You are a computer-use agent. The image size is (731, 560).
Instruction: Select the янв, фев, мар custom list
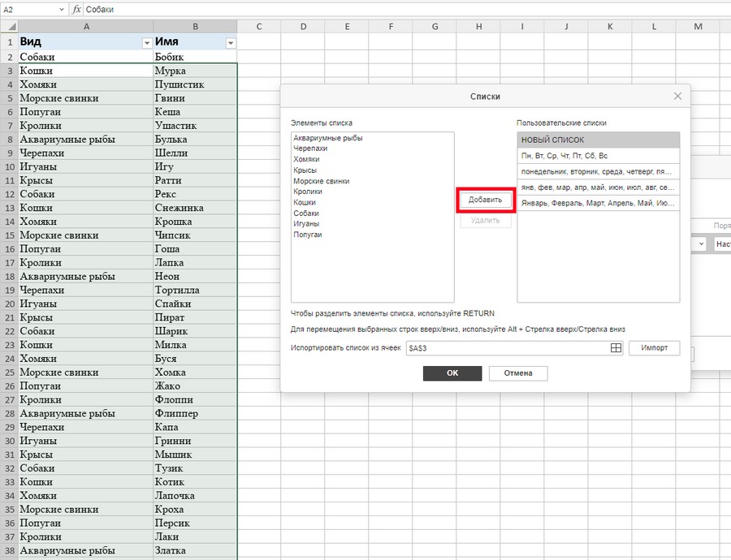(598, 187)
